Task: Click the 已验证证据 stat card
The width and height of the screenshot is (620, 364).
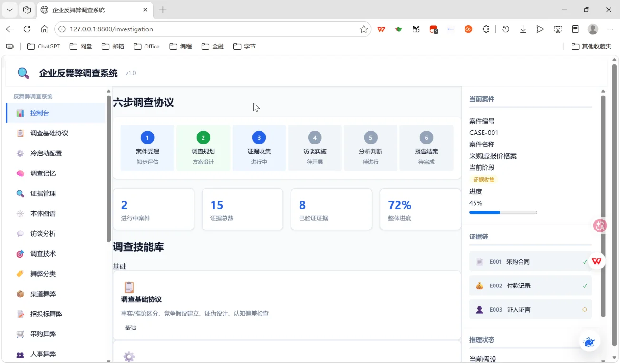Action: coord(331,209)
